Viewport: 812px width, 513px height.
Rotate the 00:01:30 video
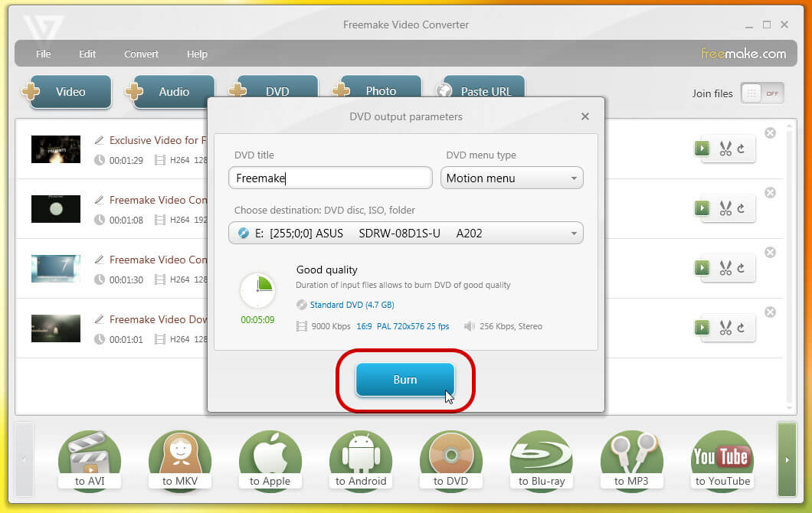741,268
